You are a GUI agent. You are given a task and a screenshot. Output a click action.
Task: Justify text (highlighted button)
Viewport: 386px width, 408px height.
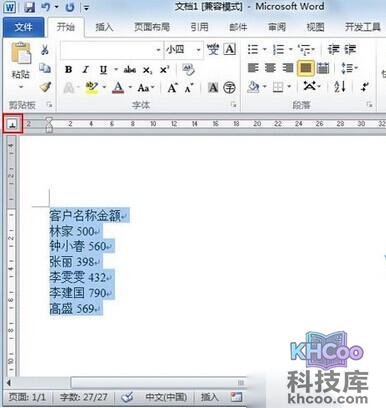[306, 68]
